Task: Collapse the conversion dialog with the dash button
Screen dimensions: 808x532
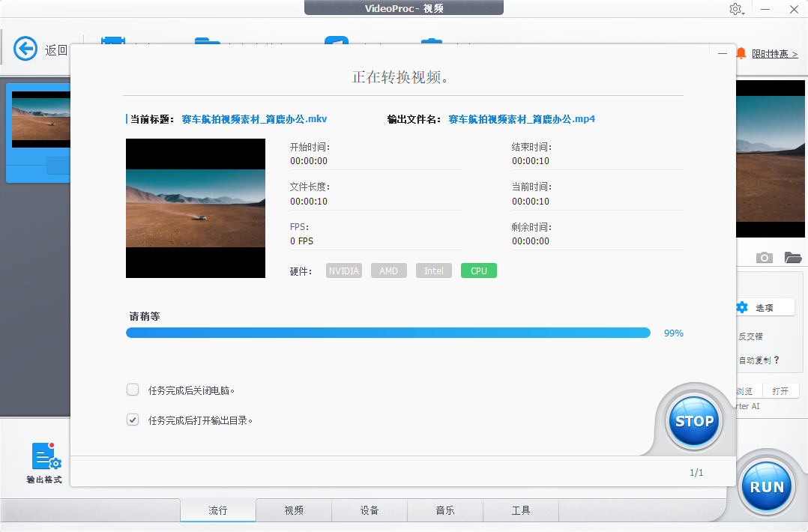Action: (723, 54)
